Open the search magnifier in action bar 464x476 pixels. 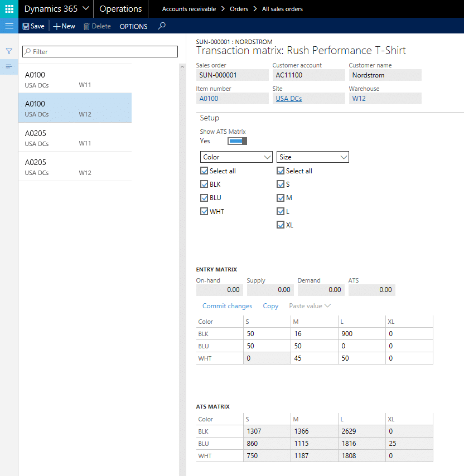pos(162,26)
